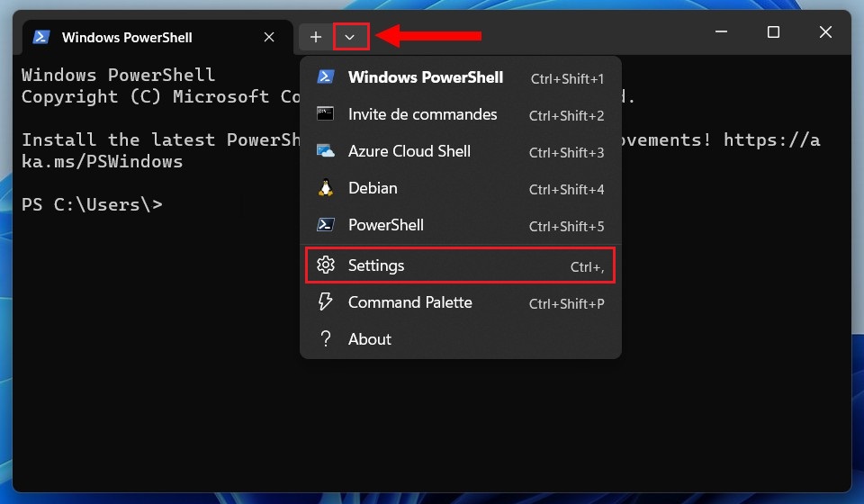Screen dimensions: 864x504
Task: Launch Azure Cloud Shell profile
Action: (461, 151)
